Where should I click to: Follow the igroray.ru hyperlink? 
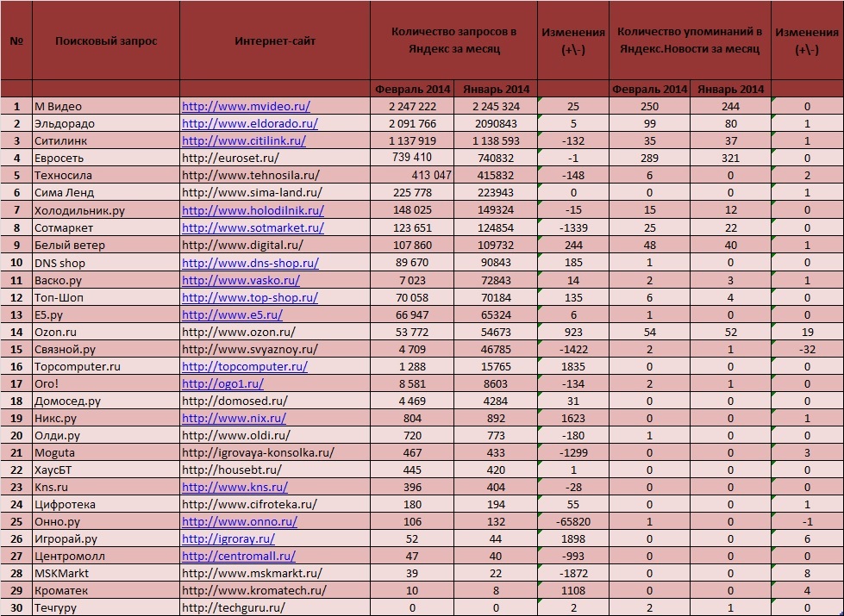[228, 538]
